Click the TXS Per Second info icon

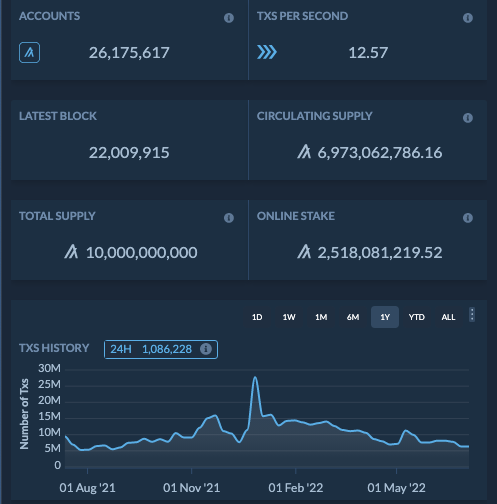tap(468, 18)
